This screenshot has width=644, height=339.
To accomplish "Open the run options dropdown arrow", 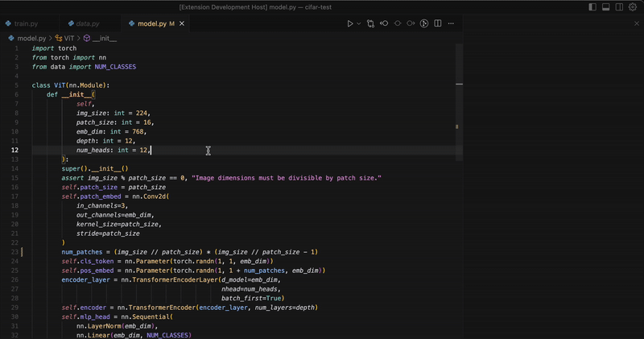I will [359, 24].
